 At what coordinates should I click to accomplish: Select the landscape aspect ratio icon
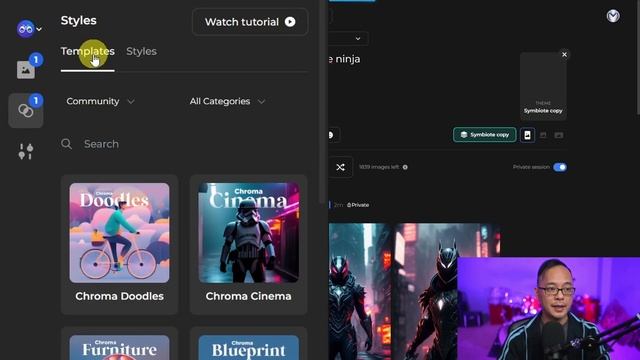pos(559,135)
